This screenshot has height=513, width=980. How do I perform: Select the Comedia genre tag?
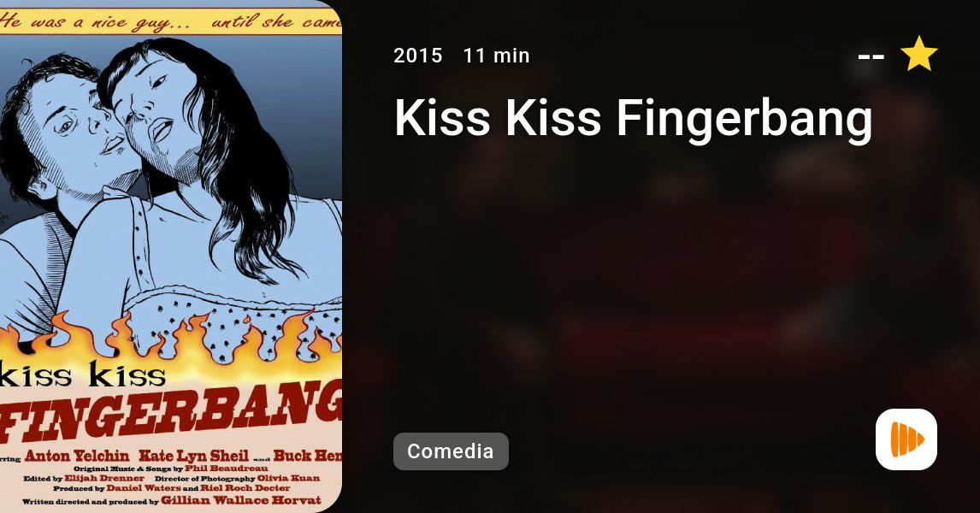coord(451,451)
